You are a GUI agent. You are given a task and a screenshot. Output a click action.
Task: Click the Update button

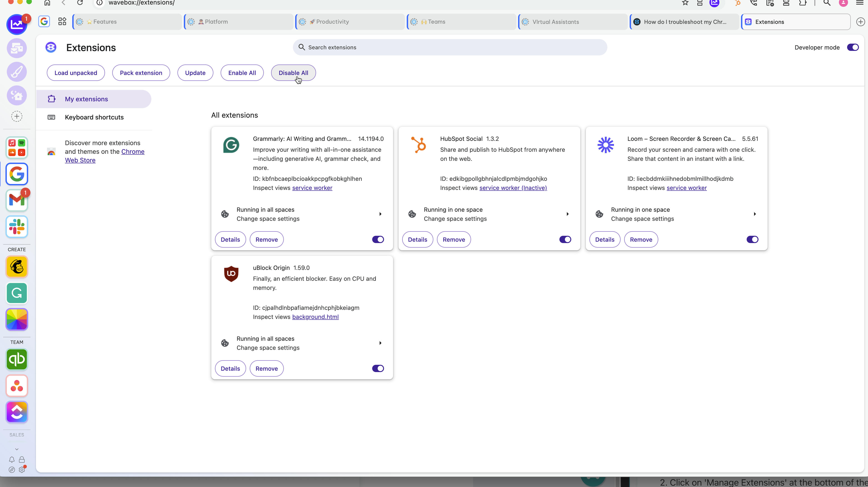(195, 73)
